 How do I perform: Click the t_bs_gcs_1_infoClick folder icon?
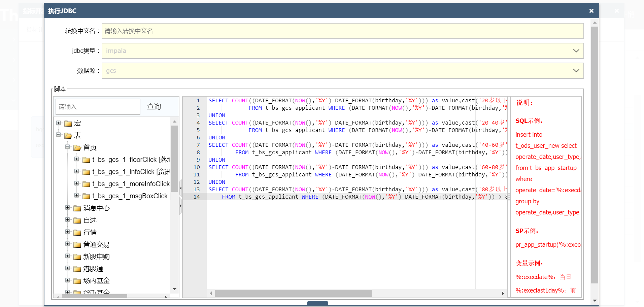coord(87,172)
